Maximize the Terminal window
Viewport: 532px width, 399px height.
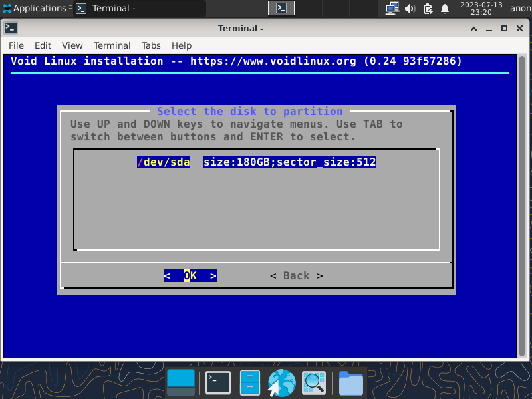coord(504,29)
